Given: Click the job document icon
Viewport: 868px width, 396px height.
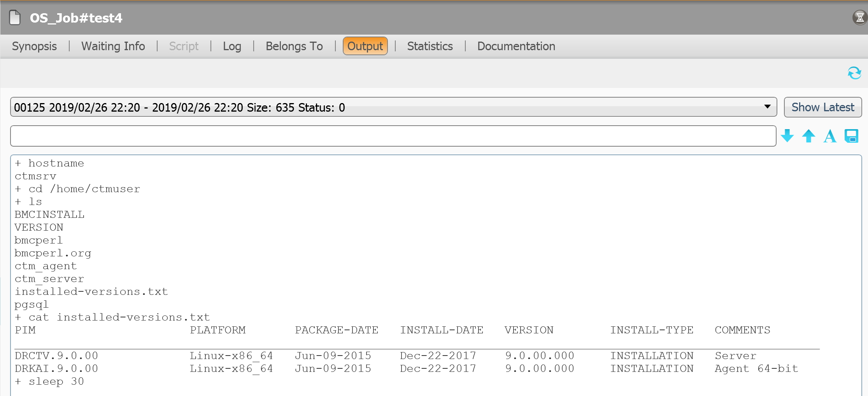Looking at the screenshot, I should [x=15, y=18].
